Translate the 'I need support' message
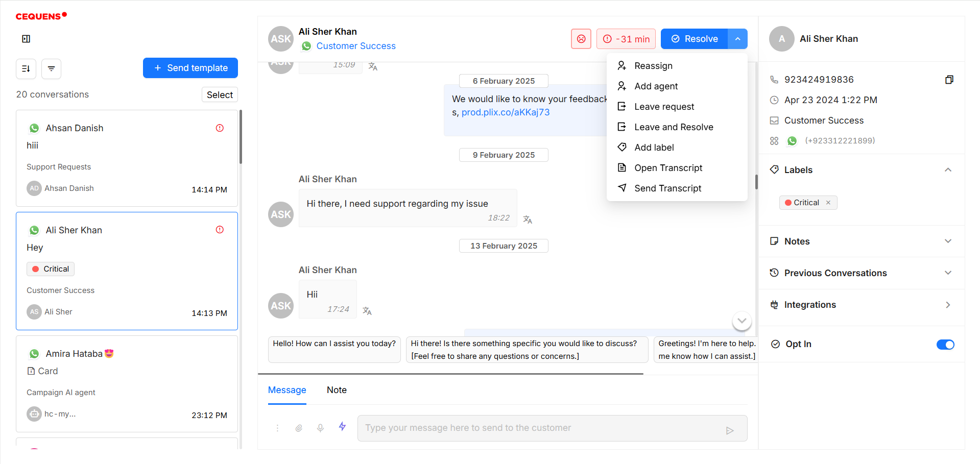Screen dimensions: 980x464 (528, 219)
